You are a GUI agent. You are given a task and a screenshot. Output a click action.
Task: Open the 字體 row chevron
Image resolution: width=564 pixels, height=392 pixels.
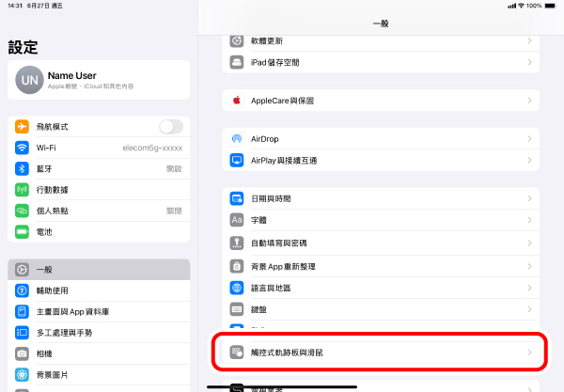coord(529,220)
